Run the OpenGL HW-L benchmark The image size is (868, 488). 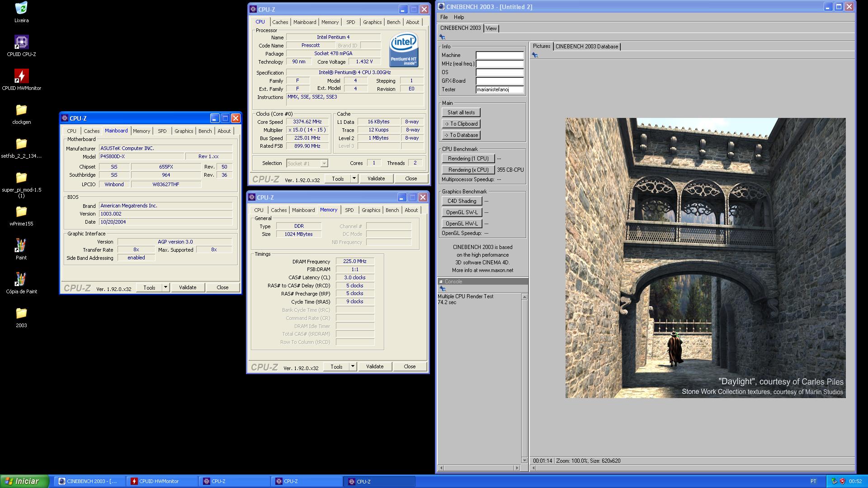pos(462,224)
